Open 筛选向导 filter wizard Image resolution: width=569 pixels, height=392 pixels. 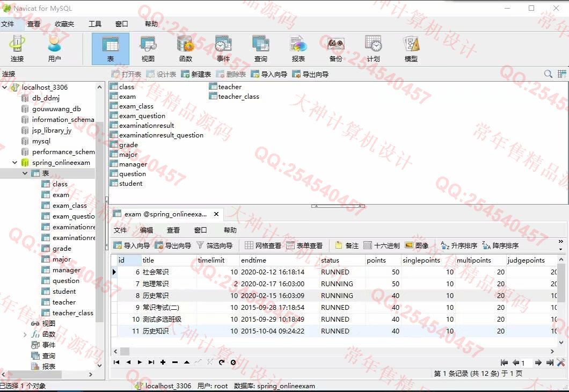pos(215,246)
